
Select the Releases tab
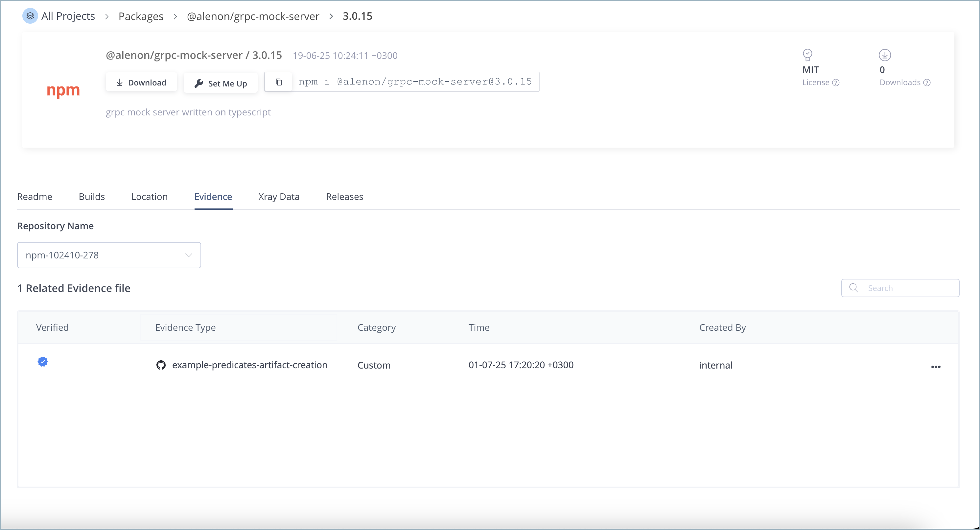pyautogui.click(x=344, y=197)
